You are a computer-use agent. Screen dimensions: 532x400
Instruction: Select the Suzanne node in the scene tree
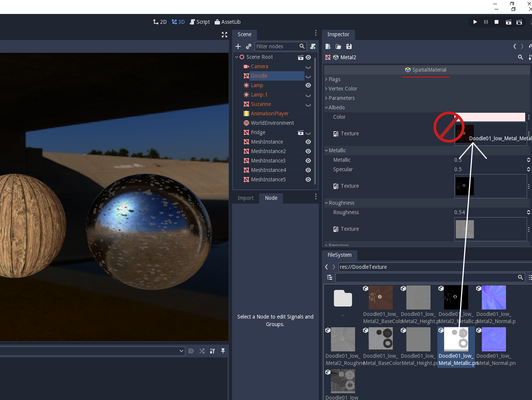[x=261, y=104]
